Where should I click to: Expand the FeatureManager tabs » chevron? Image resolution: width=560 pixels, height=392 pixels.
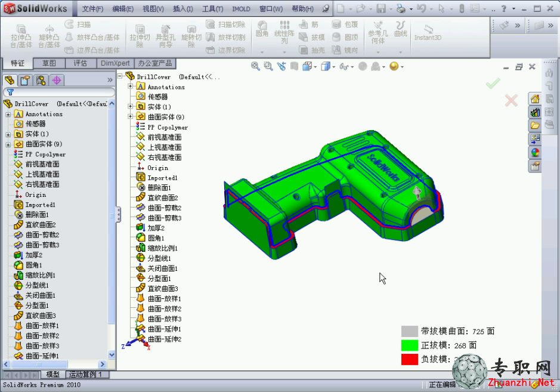pos(110,80)
